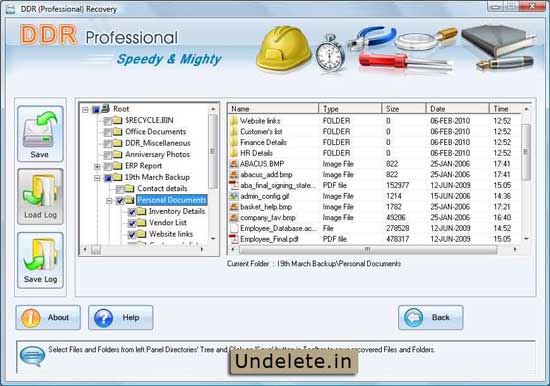This screenshot has height=386, width=550.
Task: Click the Help button label
Action: [131, 318]
